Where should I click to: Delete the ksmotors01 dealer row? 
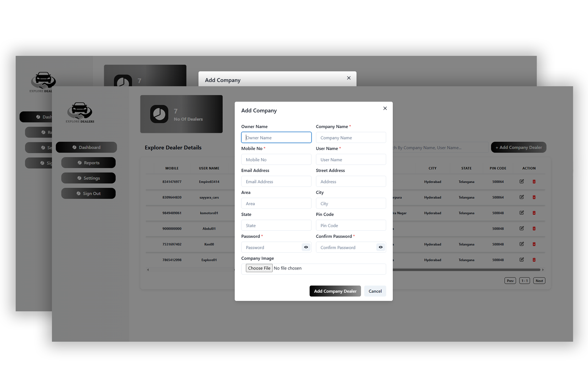(534, 213)
